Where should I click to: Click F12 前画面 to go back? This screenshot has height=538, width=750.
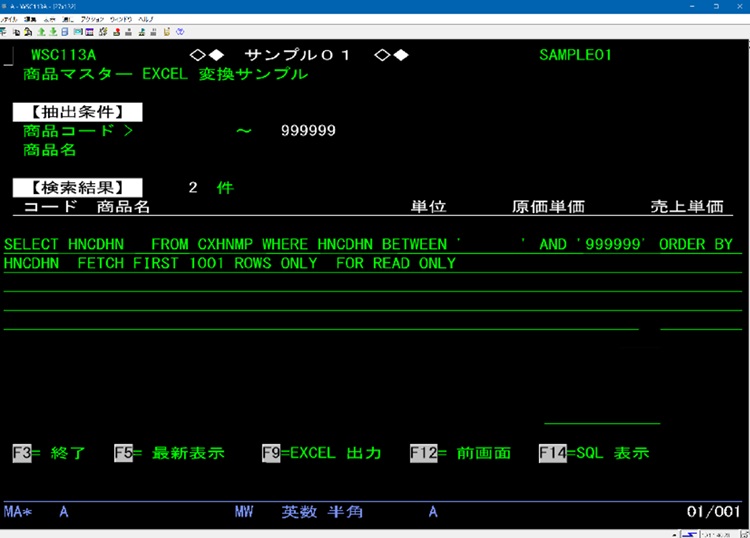460,453
